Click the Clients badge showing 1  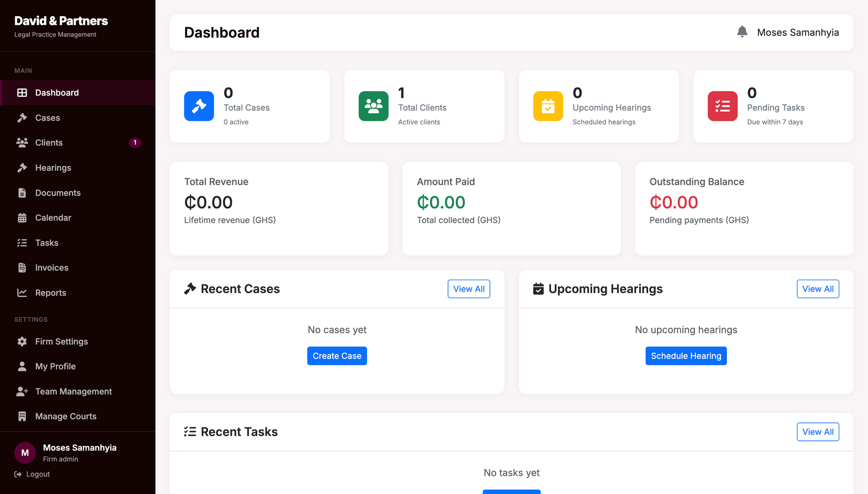pyautogui.click(x=135, y=143)
